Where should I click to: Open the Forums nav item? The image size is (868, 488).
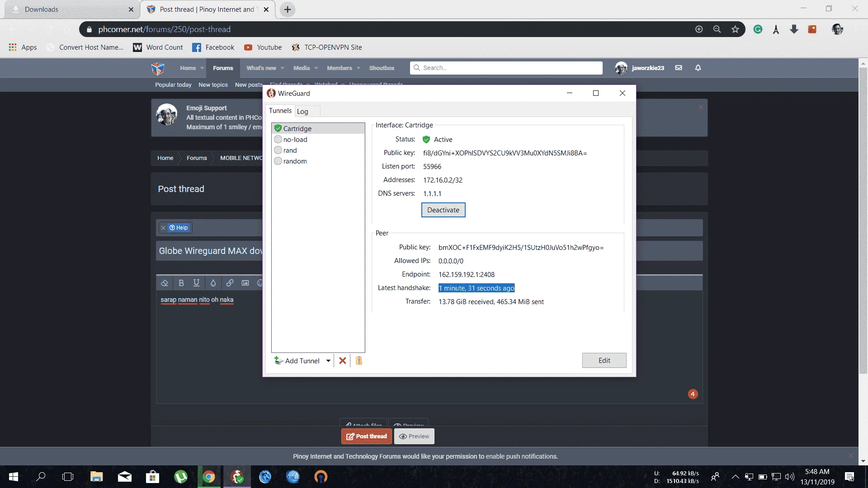click(x=223, y=68)
